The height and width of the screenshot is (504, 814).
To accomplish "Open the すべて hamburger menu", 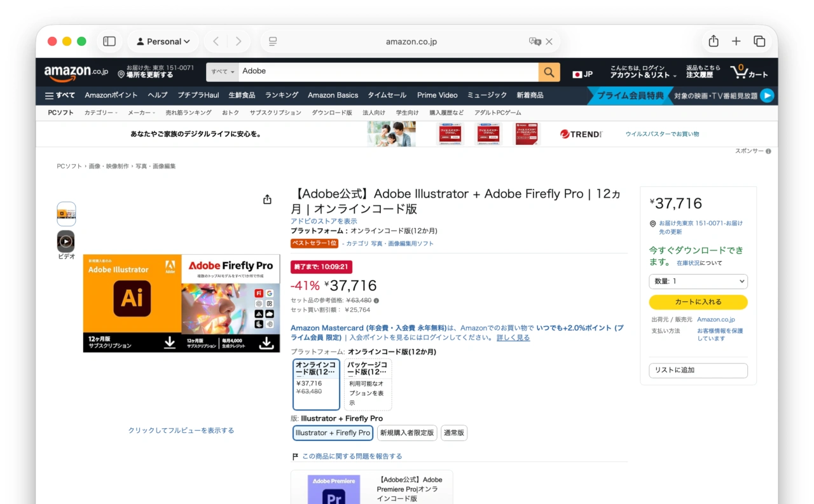I will 60,95.
